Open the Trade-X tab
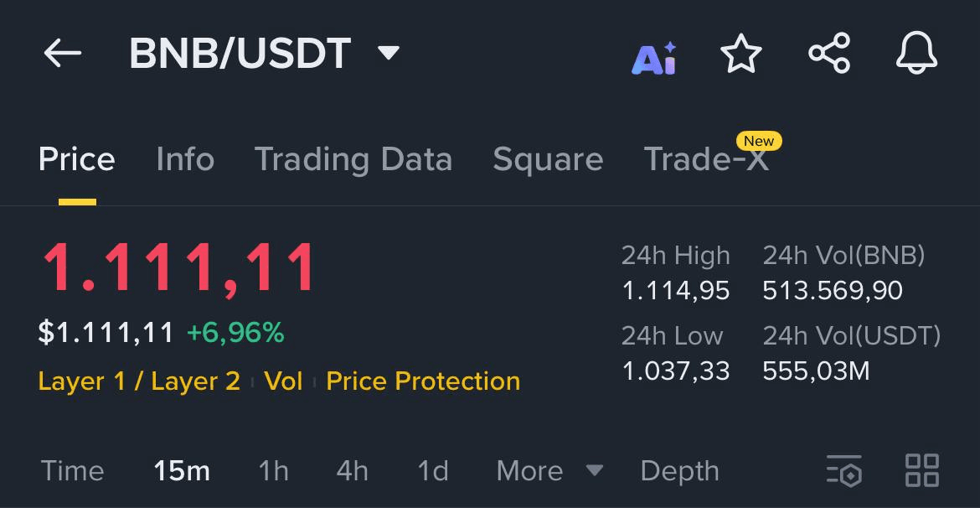Viewport: 980px width, 508px height. pos(706,159)
